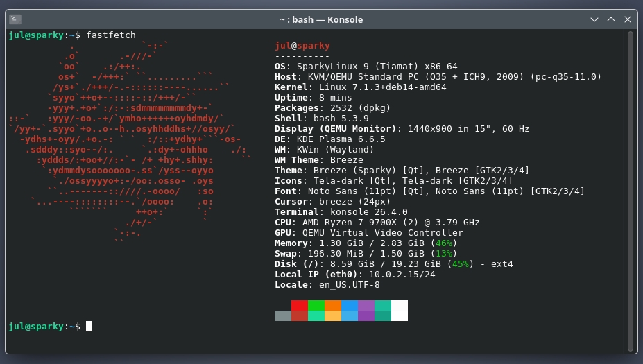Click the Konsole vertical scrollbar
Screen dimensions: 643x364
click(x=631, y=191)
